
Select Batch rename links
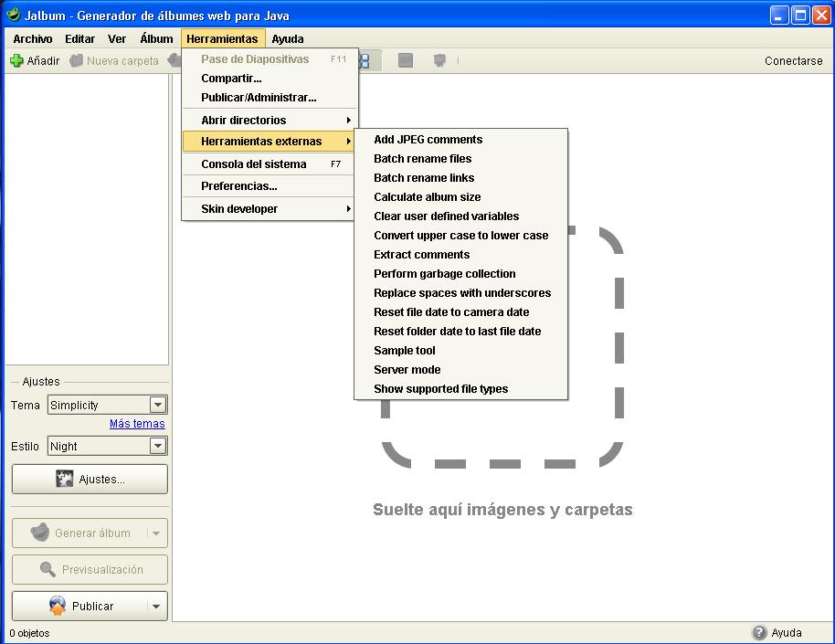click(460, 178)
